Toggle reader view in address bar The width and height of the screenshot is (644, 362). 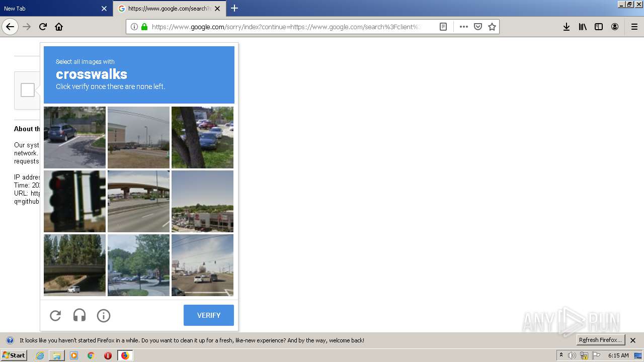(x=443, y=27)
